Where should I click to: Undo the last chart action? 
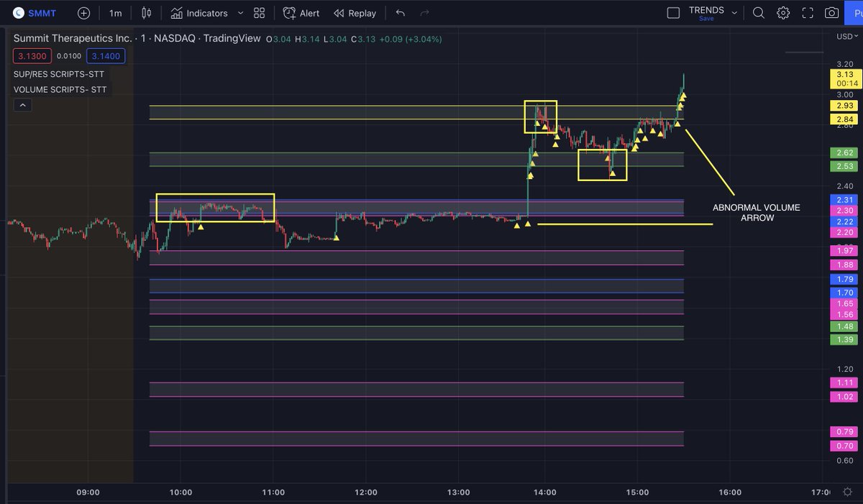(x=401, y=13)
